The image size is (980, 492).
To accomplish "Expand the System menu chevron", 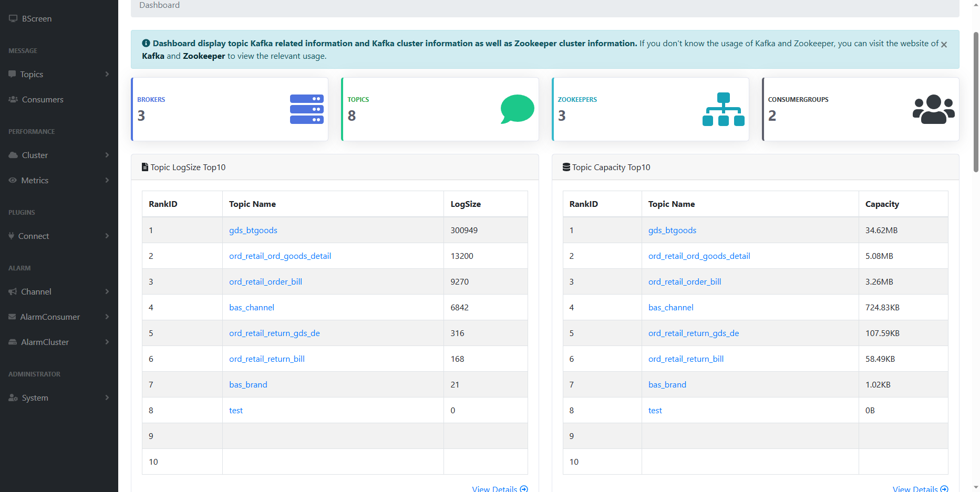I will (107, 397).
